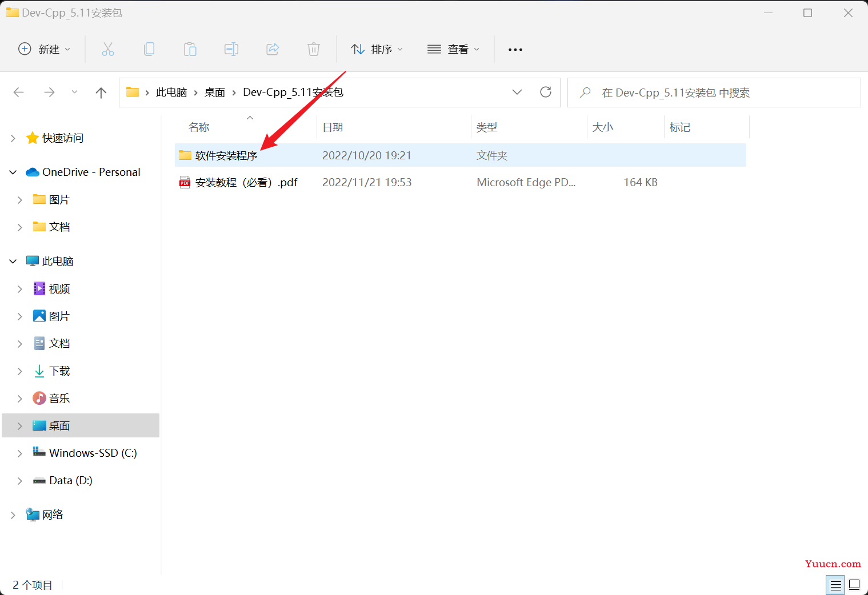Go up one folder level arrow
This screenshot has height=595, width=868.
[x=101, y=93]
